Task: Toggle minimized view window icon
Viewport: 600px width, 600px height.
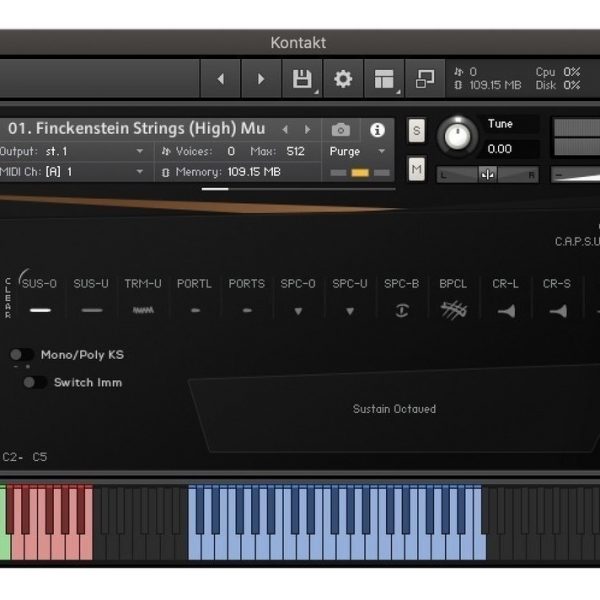Action: click(x=425, y=79)
